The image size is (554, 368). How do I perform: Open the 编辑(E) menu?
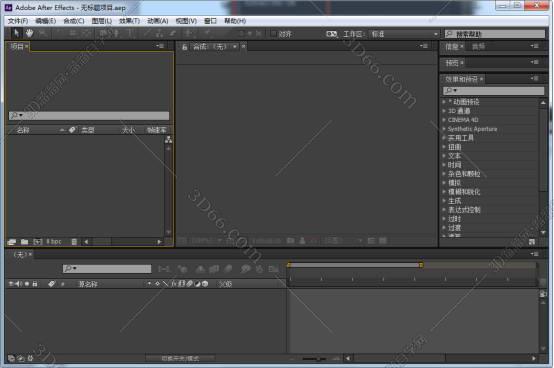click(46, 21)
